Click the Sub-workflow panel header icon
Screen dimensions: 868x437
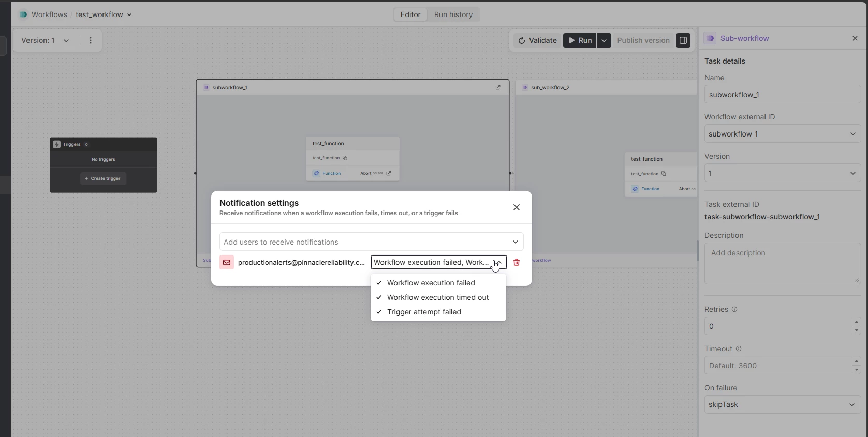point(710,38)
